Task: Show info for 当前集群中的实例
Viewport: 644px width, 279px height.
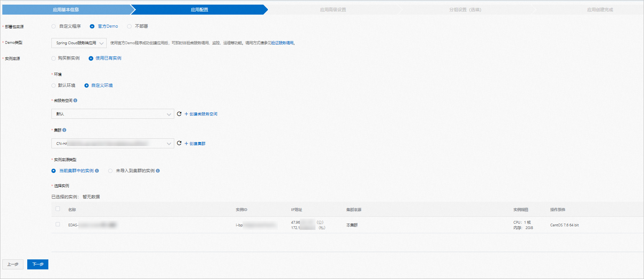Action: click(x=97, y=171)
